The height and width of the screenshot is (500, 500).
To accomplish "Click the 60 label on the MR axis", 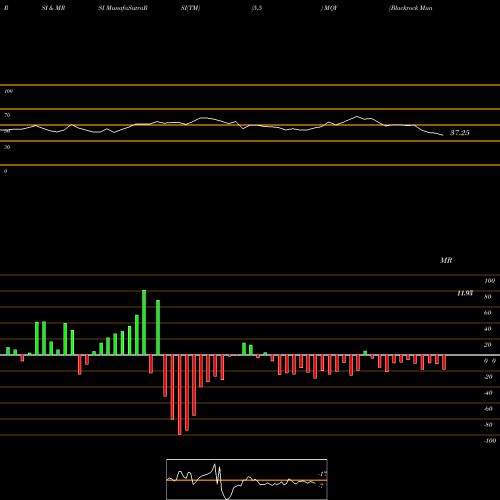I will pos(488,313).
